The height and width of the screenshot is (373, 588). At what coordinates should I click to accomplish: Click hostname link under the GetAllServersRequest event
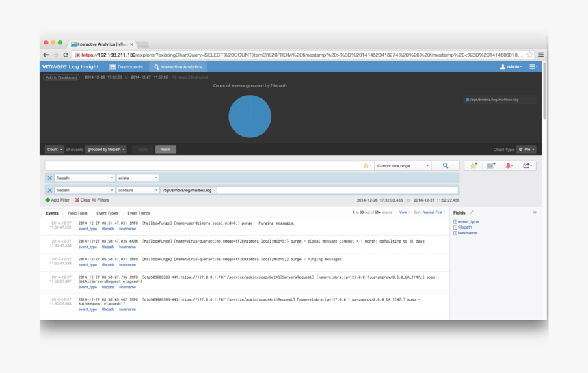(x=127, y=287)
